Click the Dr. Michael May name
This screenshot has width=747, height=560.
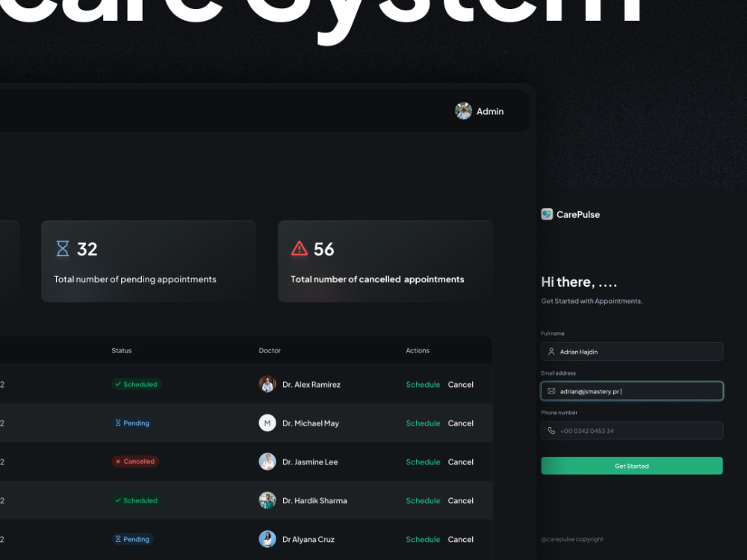click(x=311, y=423)
